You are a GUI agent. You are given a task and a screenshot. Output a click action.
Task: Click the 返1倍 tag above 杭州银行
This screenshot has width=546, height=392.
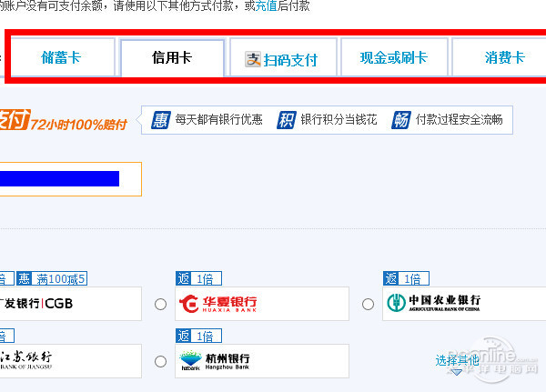[198, 336]
